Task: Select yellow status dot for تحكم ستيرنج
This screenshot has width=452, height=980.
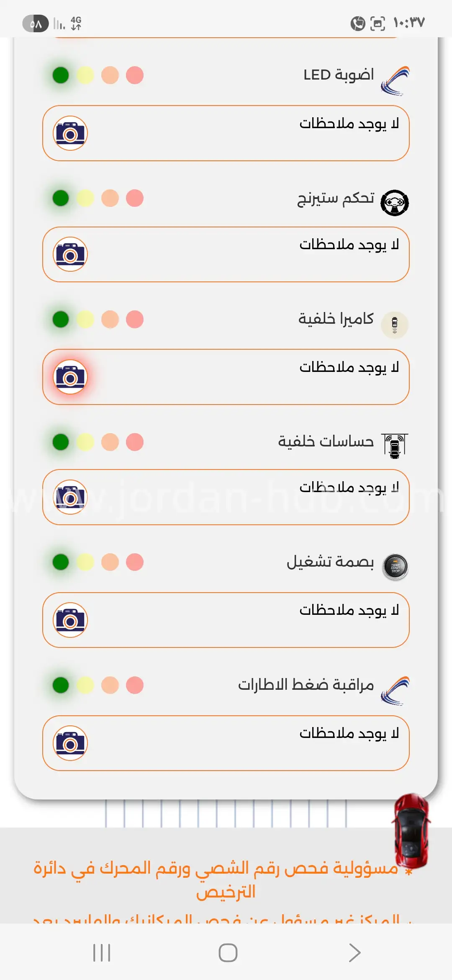Action: 85,198
